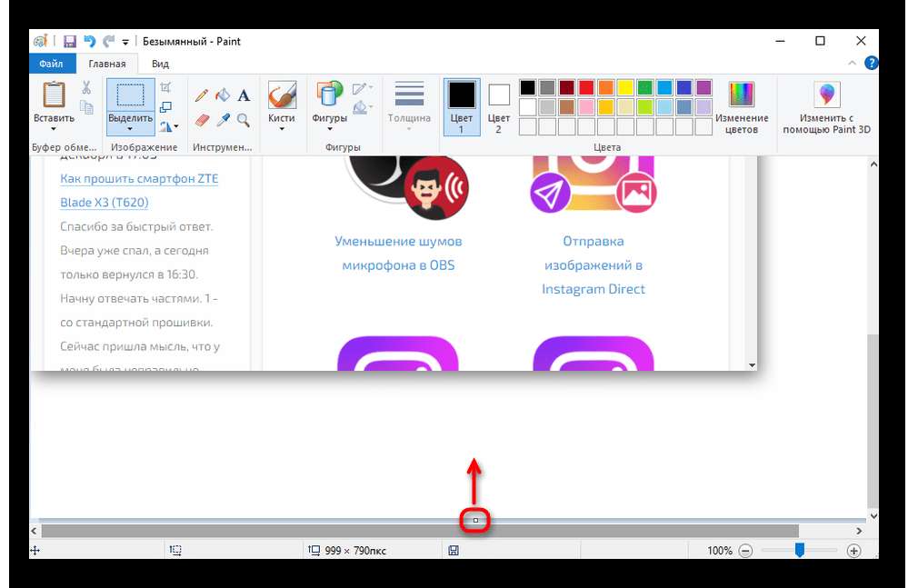Open the Instagram Direct image sending link
The height and width of the screenshot is (588, 908).
click(594, 264)
